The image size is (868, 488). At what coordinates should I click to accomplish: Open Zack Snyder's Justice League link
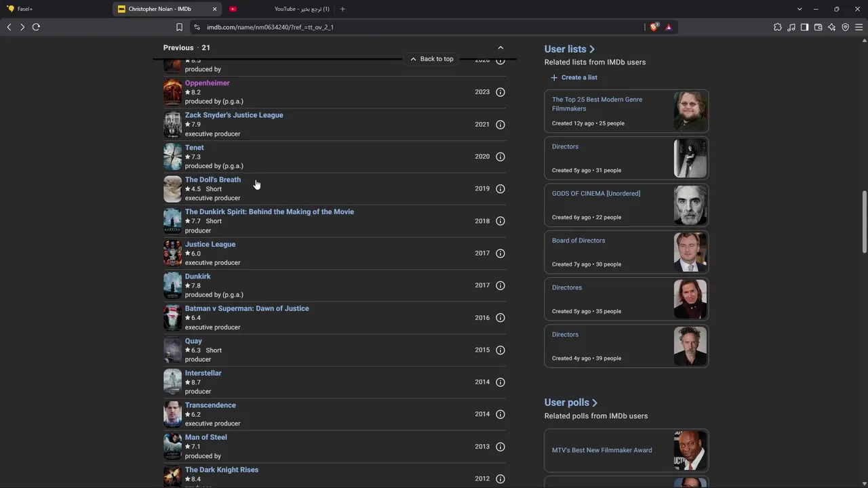[x=234, y=115]
